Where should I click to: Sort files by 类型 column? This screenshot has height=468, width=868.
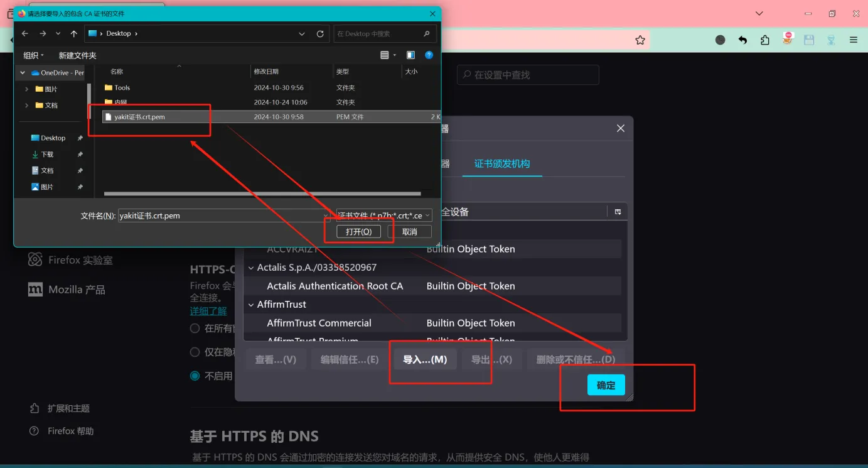click(x=342, y=72)
